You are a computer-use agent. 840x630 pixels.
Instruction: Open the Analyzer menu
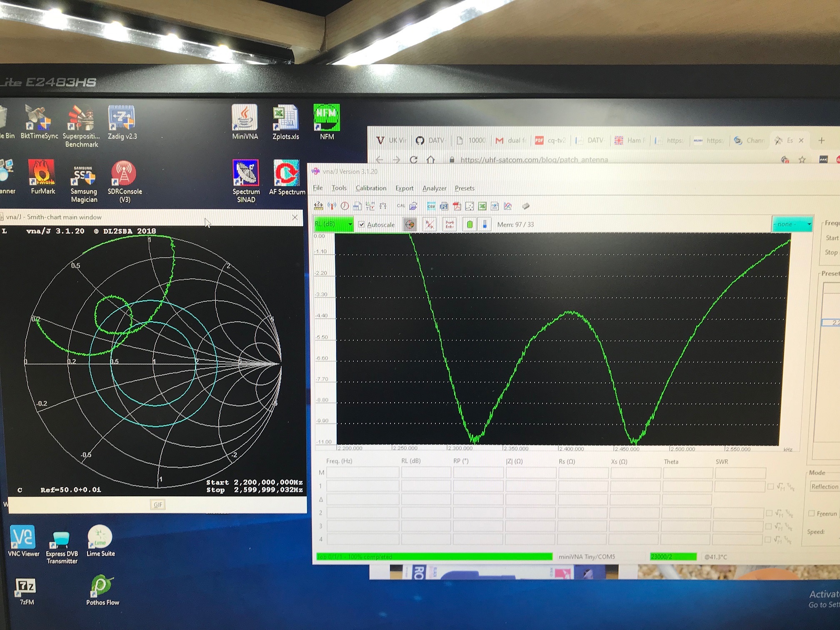click(x=434, y=188)
